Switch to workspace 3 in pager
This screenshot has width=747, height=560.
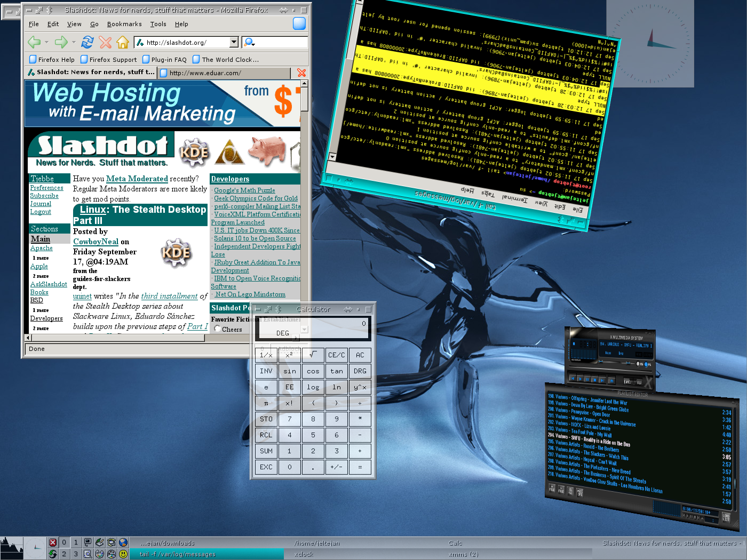[x=76, y=554]
